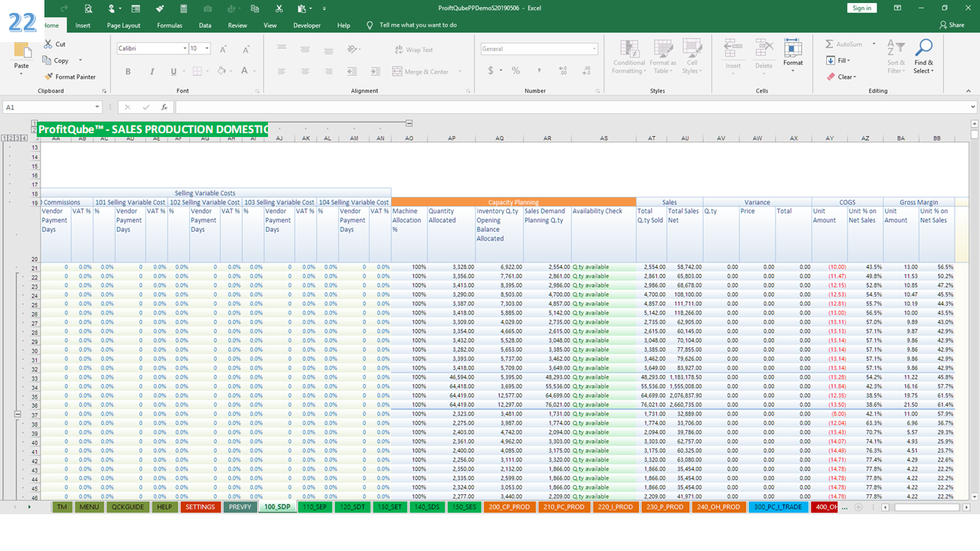Click the Copy icon in Clipboard
The width and height of the screenshot is (980, 551).
(48, 60)
